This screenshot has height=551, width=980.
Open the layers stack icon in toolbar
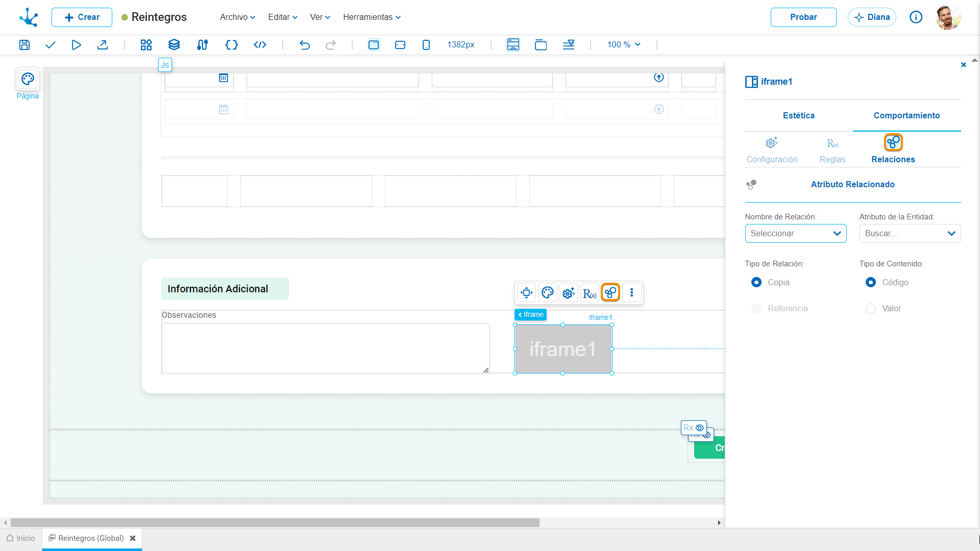174,45
